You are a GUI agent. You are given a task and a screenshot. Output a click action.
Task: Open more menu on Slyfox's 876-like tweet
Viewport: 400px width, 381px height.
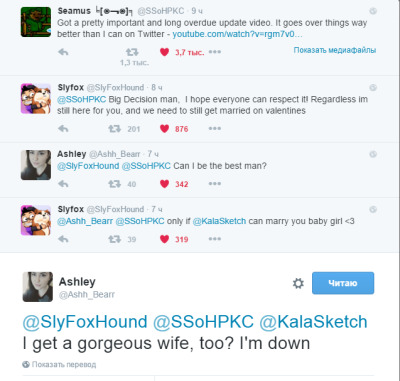[215, 129]
